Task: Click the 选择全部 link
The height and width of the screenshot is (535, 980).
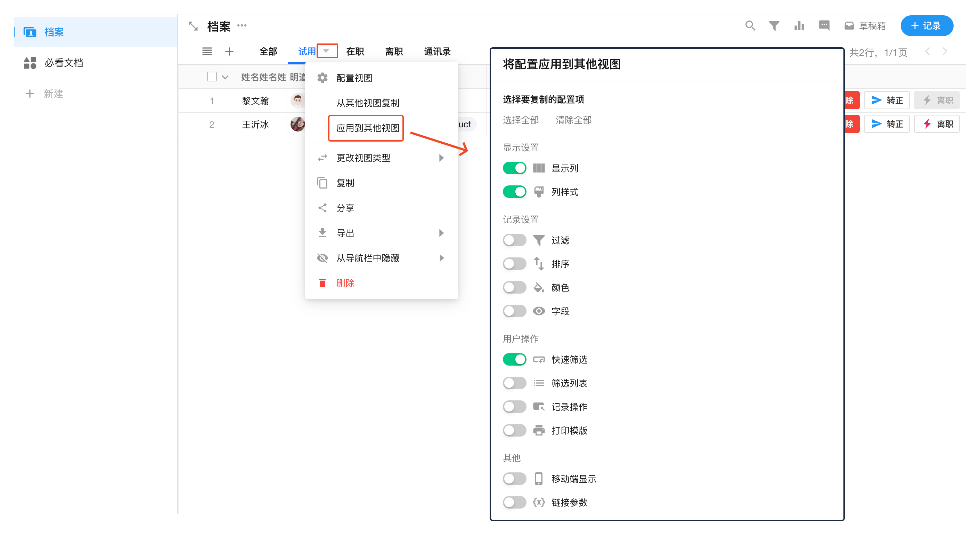Action: pyautogui.click(x=521, y=120)
